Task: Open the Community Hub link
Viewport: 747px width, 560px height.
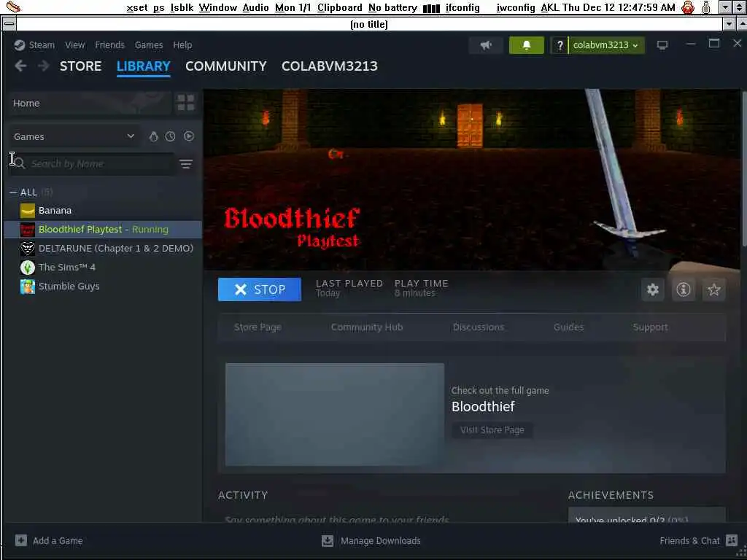Action: pyautogui.click(x=367, y=327)
